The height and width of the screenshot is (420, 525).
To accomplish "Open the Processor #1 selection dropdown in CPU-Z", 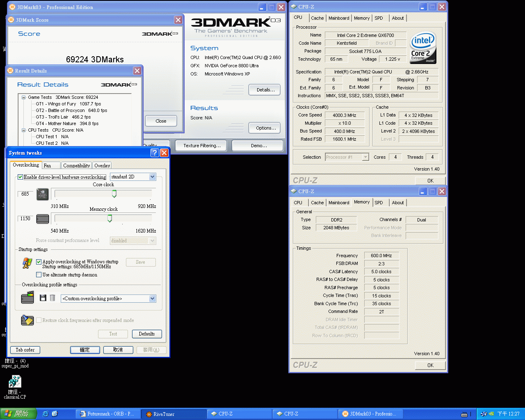I will pyautogui.click(x=347, y=157).
